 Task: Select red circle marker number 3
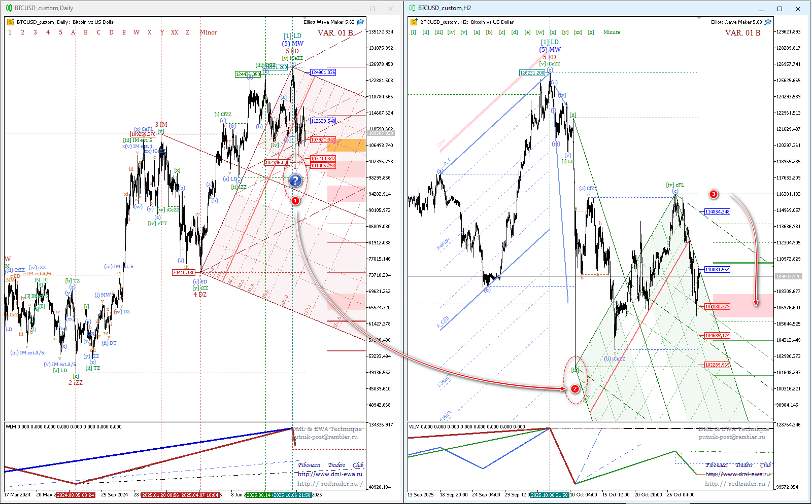tap(714, 194)
